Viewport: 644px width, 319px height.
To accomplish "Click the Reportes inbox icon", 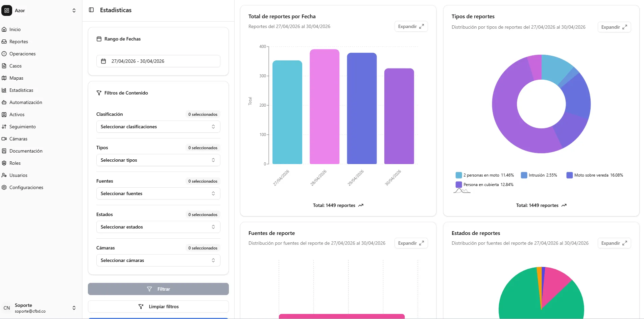I will [4, 42].
